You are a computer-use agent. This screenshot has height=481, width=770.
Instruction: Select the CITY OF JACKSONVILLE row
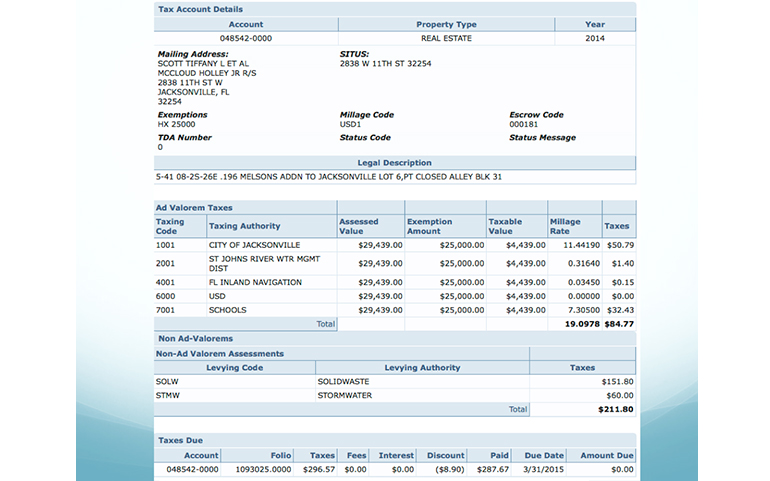pos(254,245)
